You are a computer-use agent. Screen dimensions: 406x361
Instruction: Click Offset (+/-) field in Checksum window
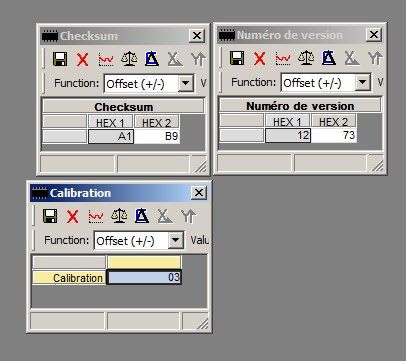pos(149,83)
